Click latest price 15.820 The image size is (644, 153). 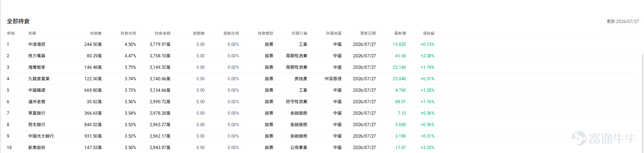coord(399,44)
